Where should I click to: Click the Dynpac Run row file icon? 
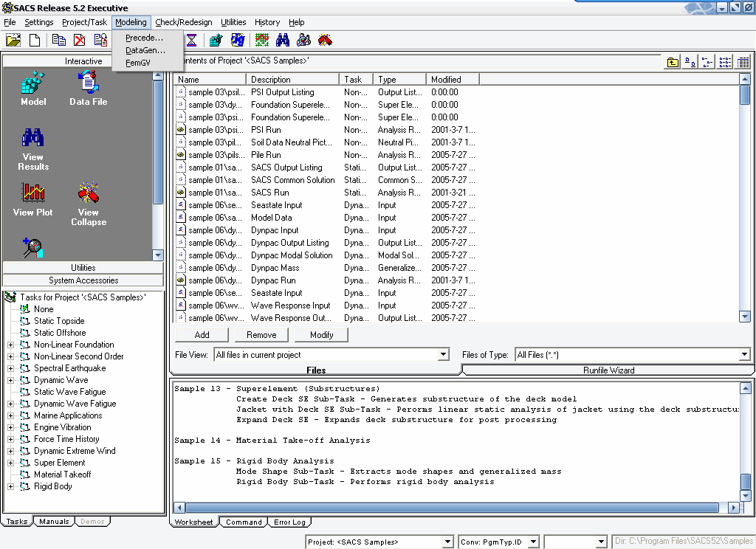point(180,280)
